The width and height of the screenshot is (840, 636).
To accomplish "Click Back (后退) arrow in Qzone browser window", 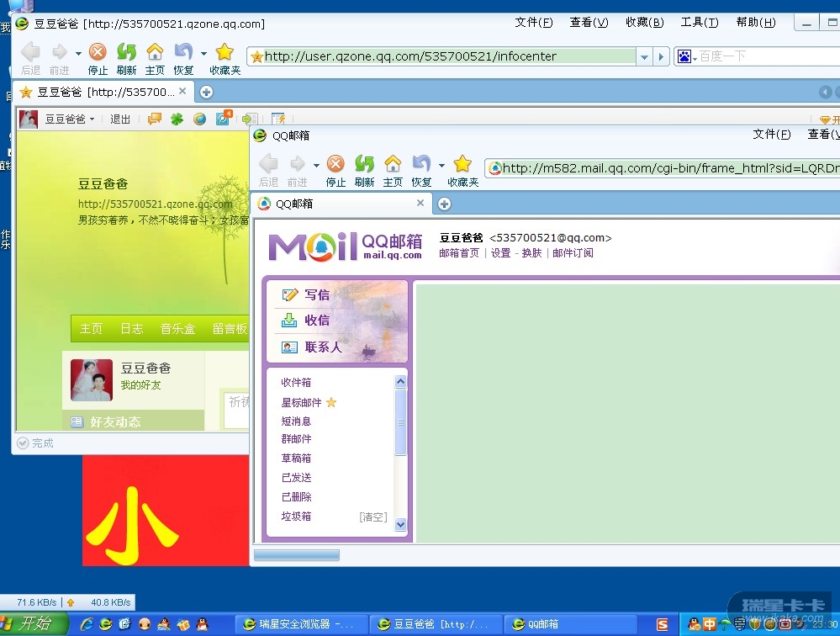I will click(30, 52).
